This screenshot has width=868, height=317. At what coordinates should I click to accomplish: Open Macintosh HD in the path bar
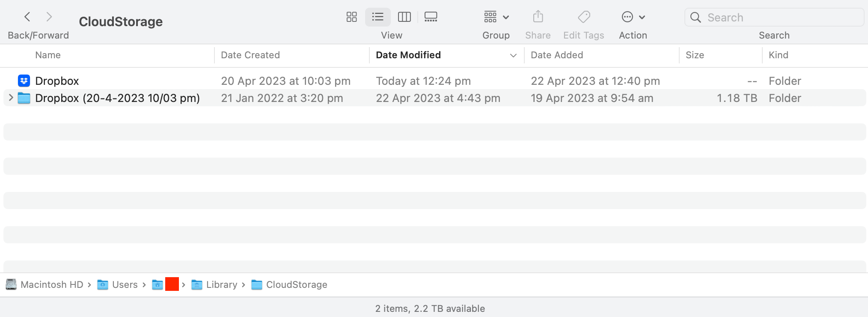pyautogui.click(x=52, y=284)
